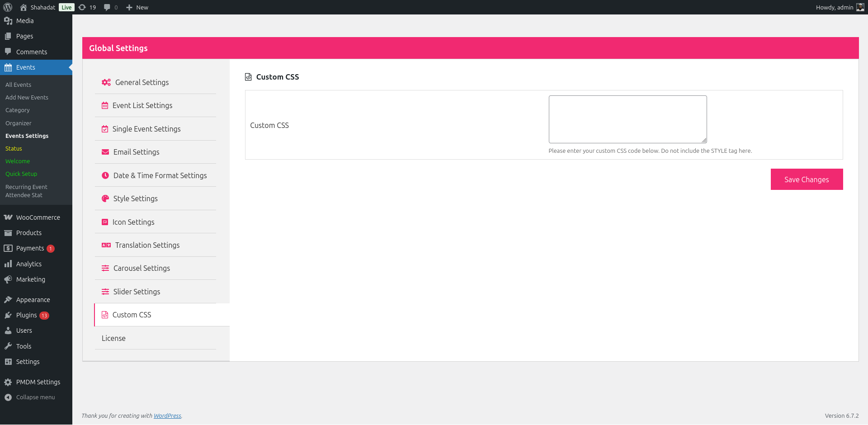Click the Users person icon

point(8,331)
